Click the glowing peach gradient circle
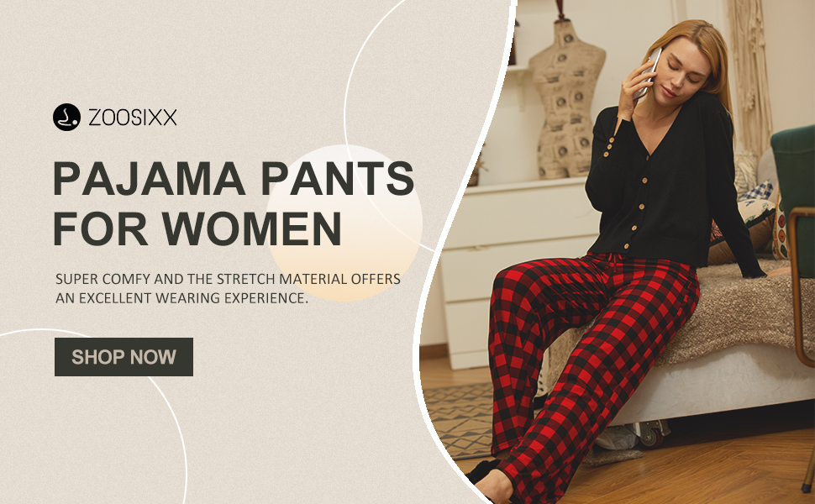Screen dimensions: 815x504 [x=344, y=223]
